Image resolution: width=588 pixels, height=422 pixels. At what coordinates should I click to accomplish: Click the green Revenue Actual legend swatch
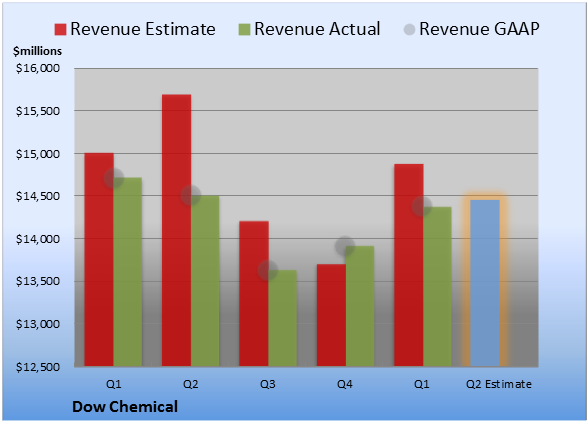(x=244, y=29)
